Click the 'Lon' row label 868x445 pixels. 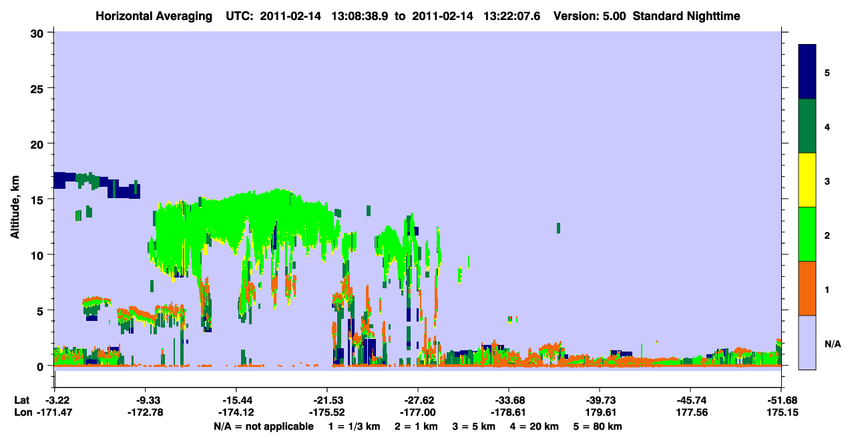pos(22,413)
